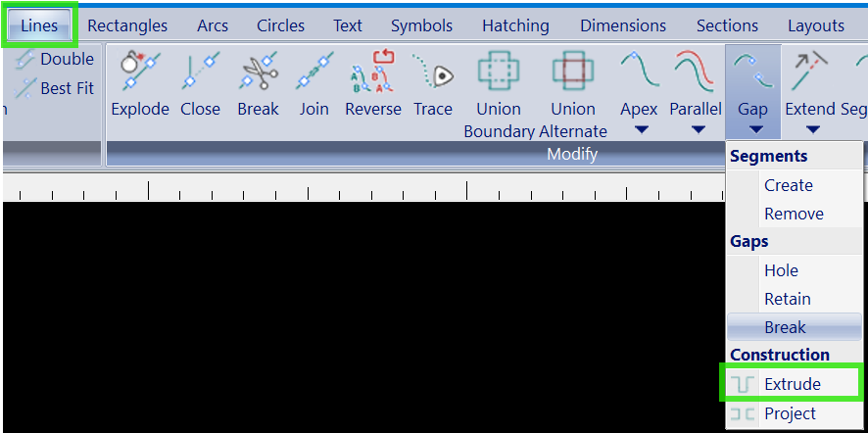
Task: Select Retain in the Gaps menu
Action: (x=794, y=299)
